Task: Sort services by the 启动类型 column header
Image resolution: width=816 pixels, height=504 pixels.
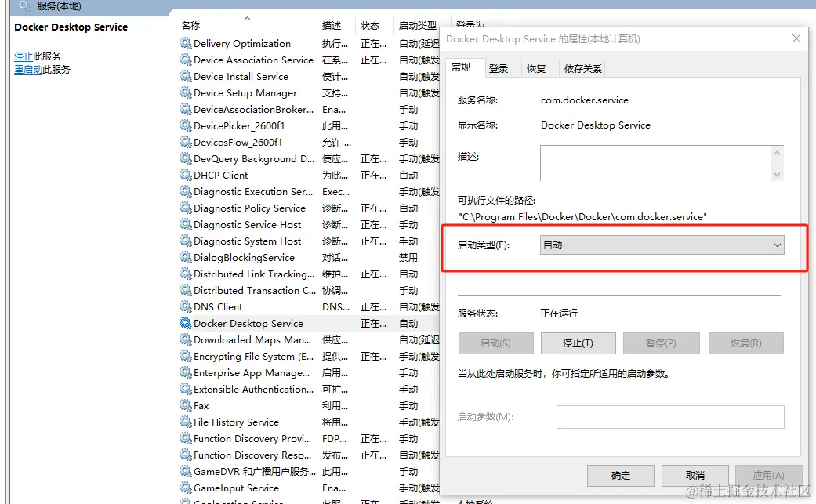Action: [417, 25]
